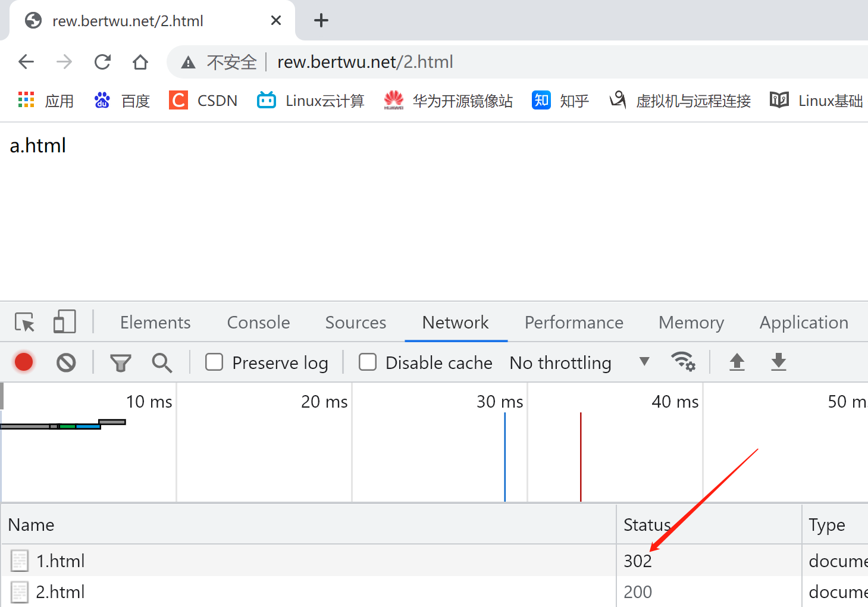Open the CSDN bookmark
This screenshot has width=868, height=607.
point(203,101)
